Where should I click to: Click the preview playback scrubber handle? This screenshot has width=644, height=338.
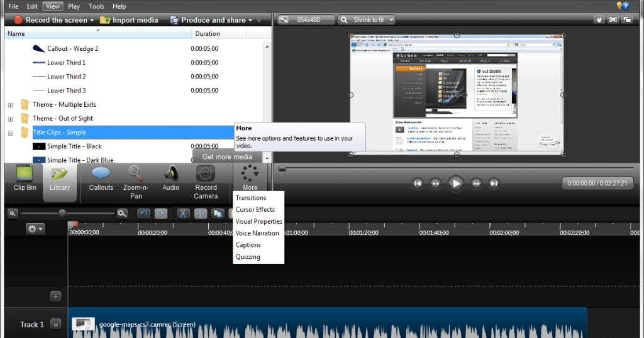[x=282, y=168]
